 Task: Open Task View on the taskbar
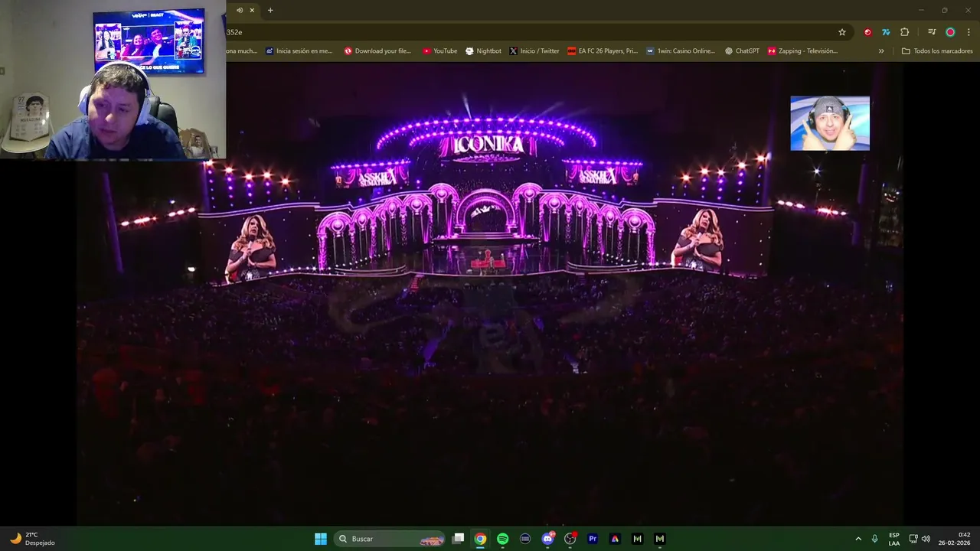pos(458,539)
